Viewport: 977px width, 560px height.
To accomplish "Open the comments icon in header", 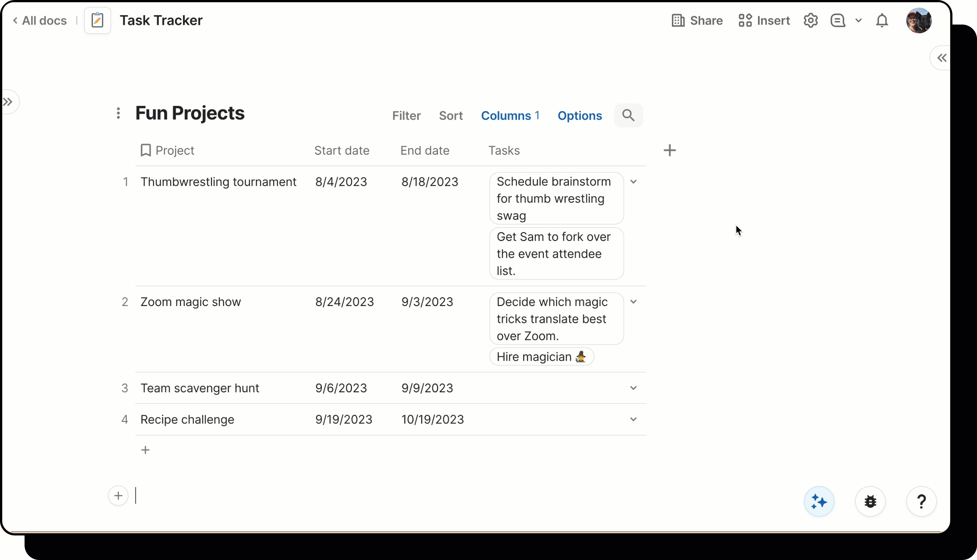I will click(837, 20).
